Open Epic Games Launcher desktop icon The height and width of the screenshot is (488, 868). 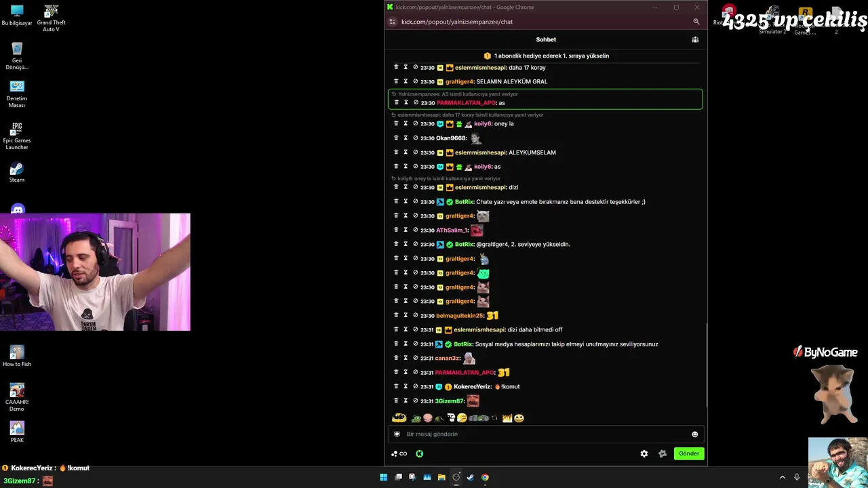tap(17, 136)
